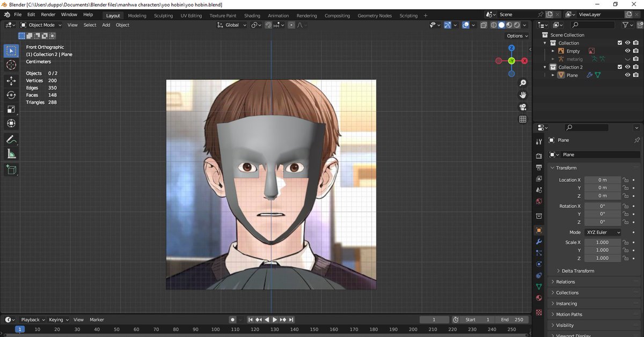Toggle X-Ray mode in viewport header
The height and width of the screenshot is (337, 644).
pos(484,25)
